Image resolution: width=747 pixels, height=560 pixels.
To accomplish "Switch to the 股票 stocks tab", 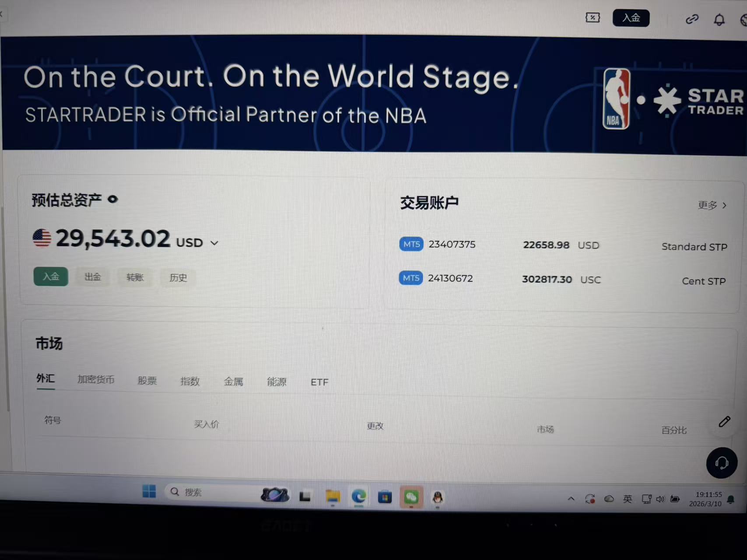I will [147, 381].
